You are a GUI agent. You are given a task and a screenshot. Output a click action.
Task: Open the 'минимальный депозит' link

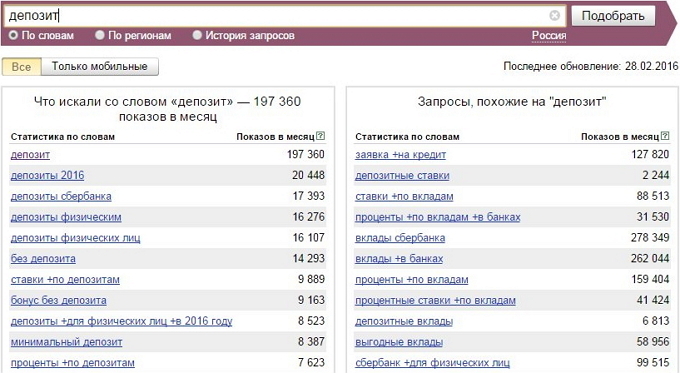(66, 342)
